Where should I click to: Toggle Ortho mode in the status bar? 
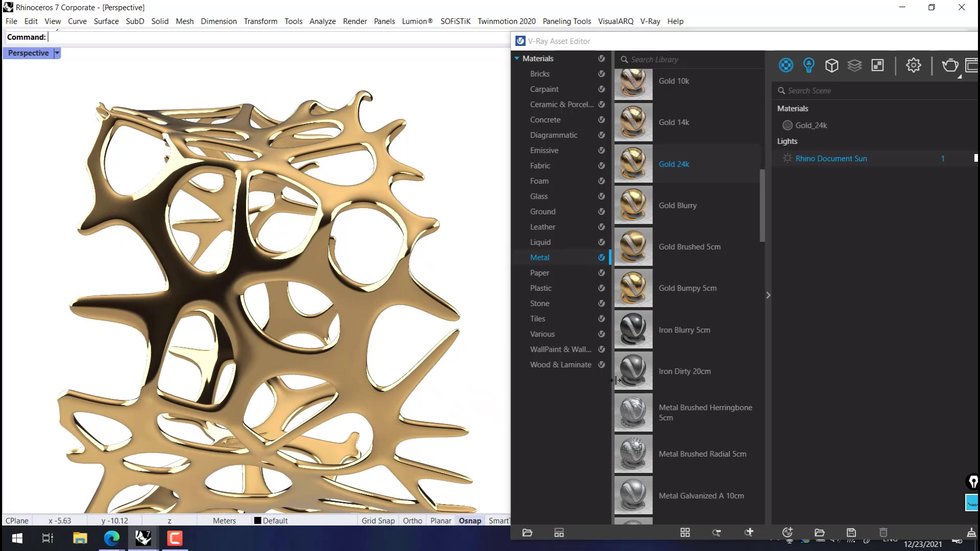412,520
